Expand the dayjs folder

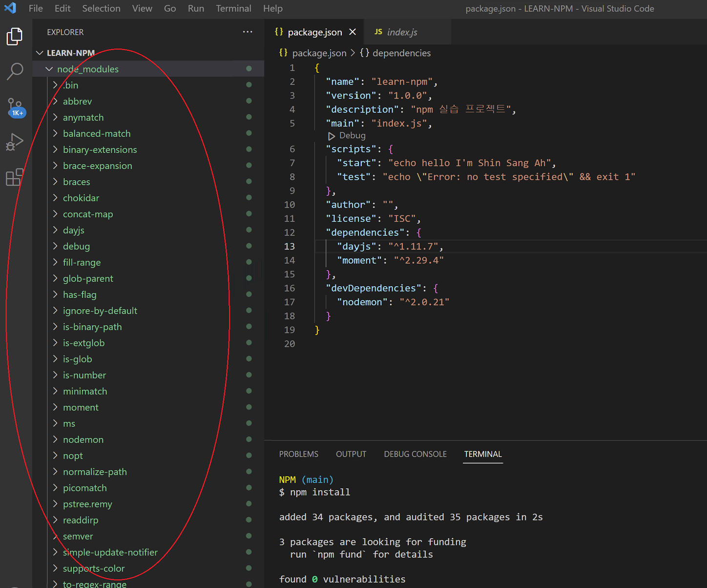(148, 230)
